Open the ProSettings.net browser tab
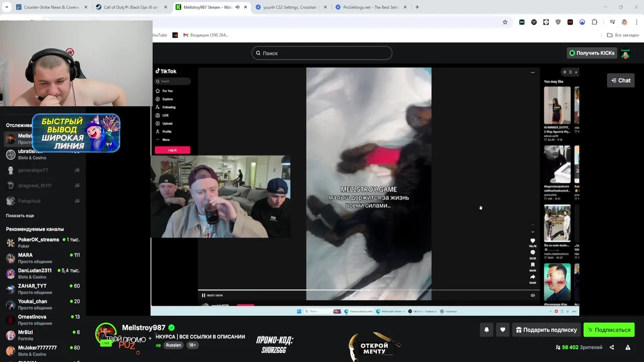 [370, 7]
